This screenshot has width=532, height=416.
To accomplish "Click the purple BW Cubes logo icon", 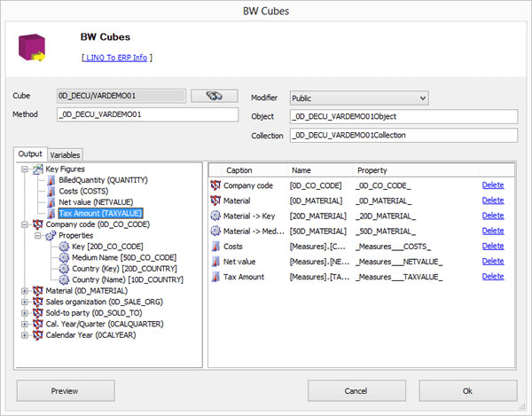I will [33, 49].
